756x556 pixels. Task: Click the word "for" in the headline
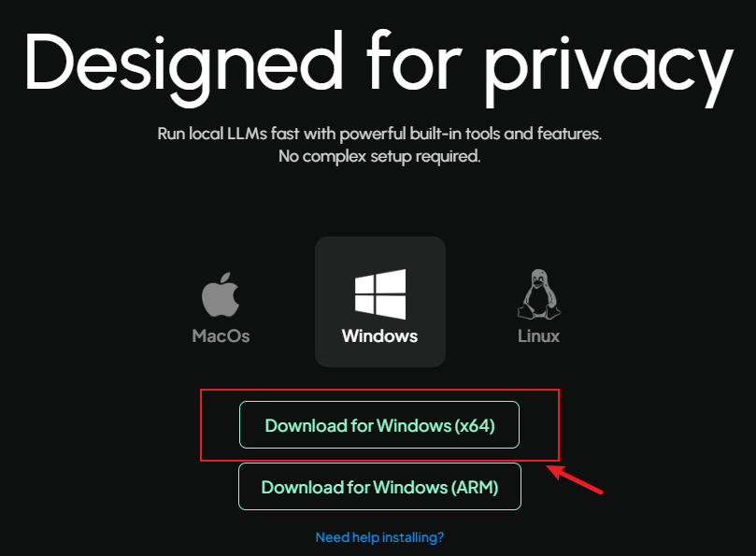tap(415, 61)
